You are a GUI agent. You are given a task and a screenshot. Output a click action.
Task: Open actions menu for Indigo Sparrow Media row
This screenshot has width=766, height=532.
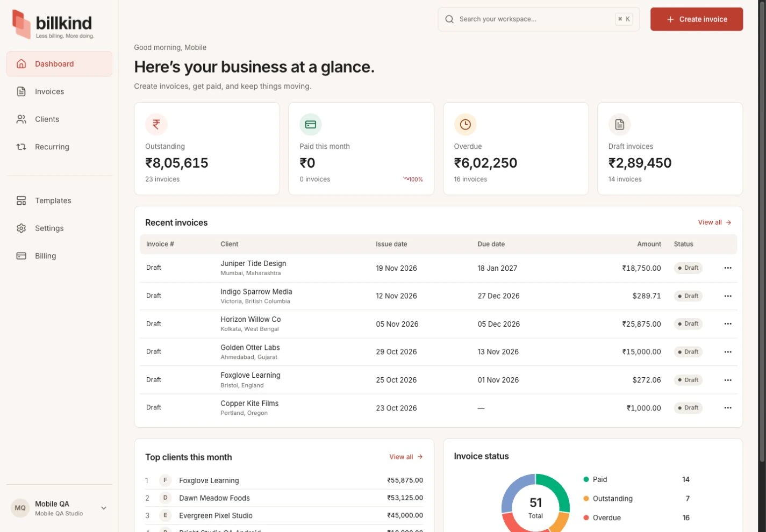click(x=728, y=296)
